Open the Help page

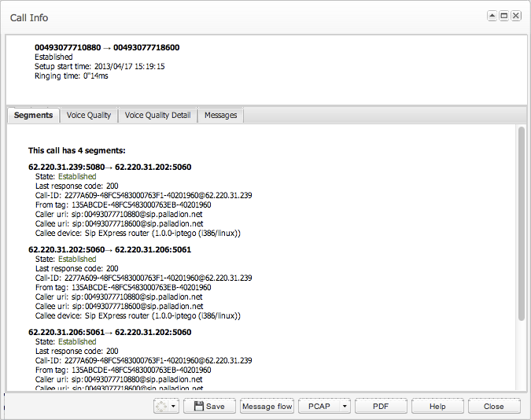click(x=437, y=406)
